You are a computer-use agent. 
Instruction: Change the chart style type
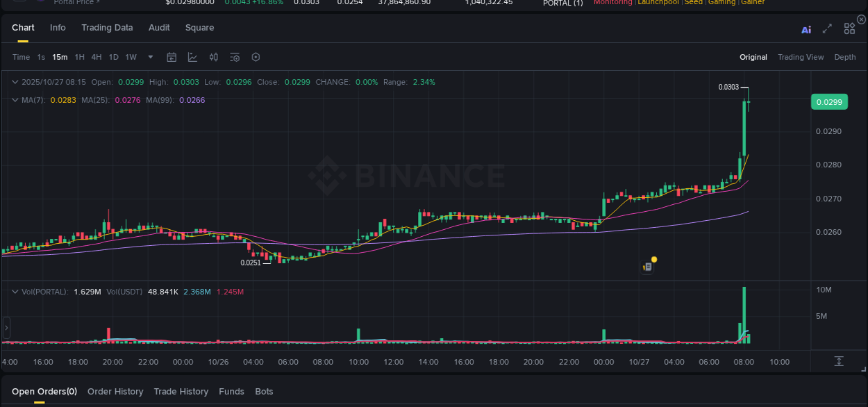click(x=192, y=57)
